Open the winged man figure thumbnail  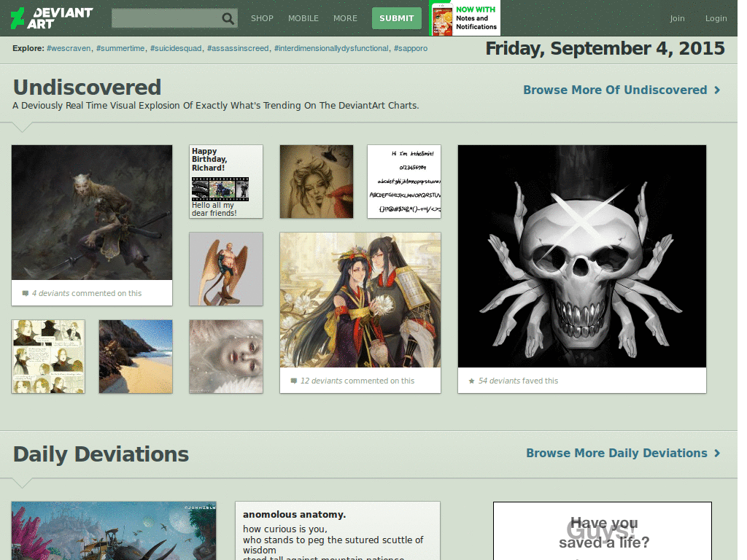point(226,269)
